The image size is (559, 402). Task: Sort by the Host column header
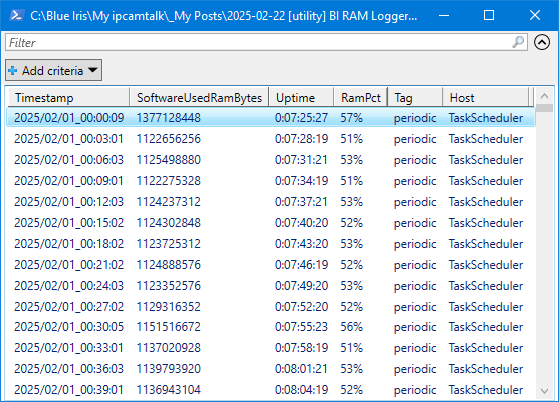point(486,97)
